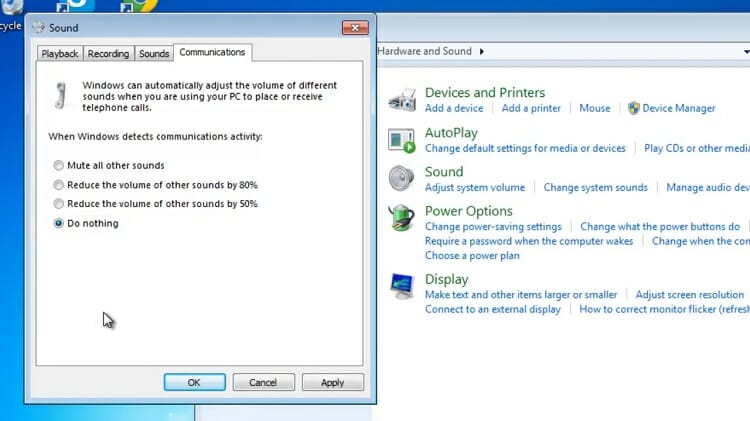
Task: Switch to the Playback tab
Action: pos(60,54)
